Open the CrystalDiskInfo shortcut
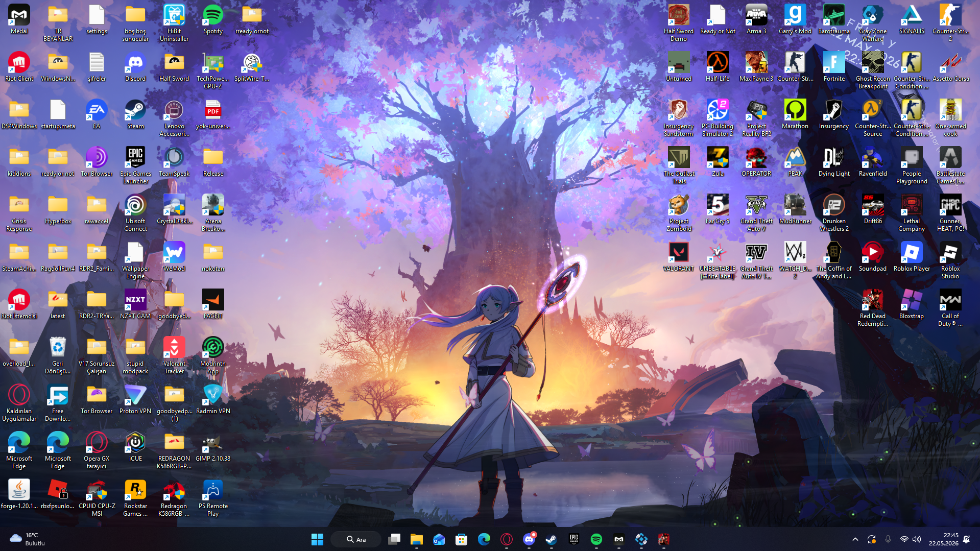Screen dimensions: 980x551 [x=174, y=209]
